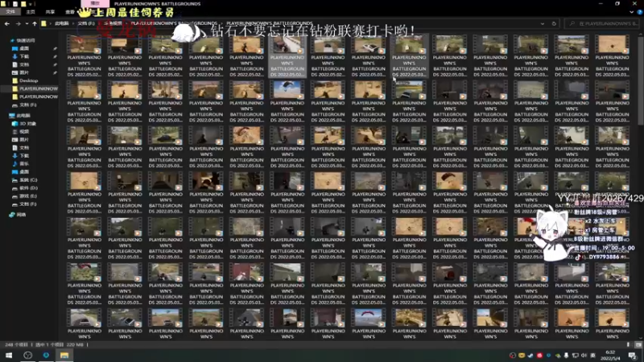The image size is (644, 362).
Task: Open the Windows Start menu
Action: [x=9, y=355]
